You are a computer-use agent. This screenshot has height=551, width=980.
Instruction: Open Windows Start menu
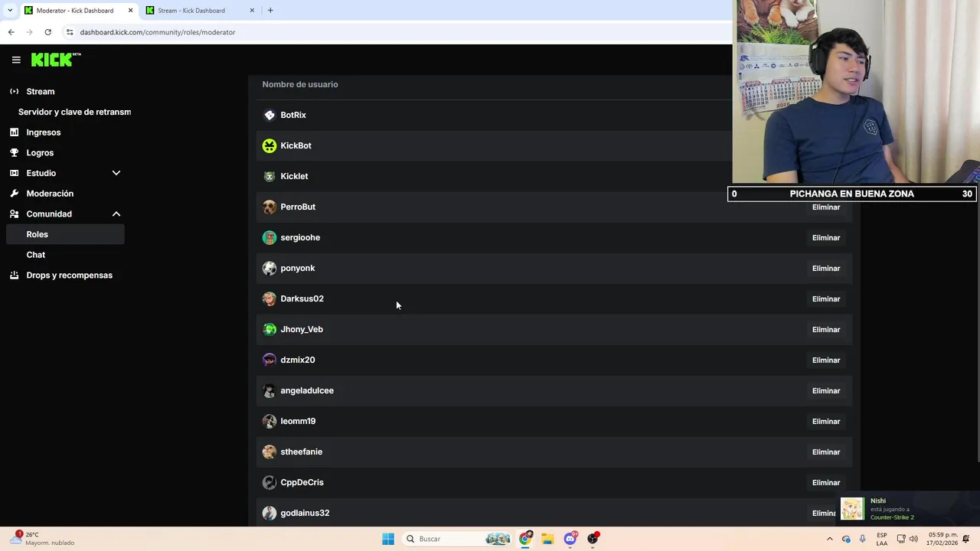pos(388,539)
